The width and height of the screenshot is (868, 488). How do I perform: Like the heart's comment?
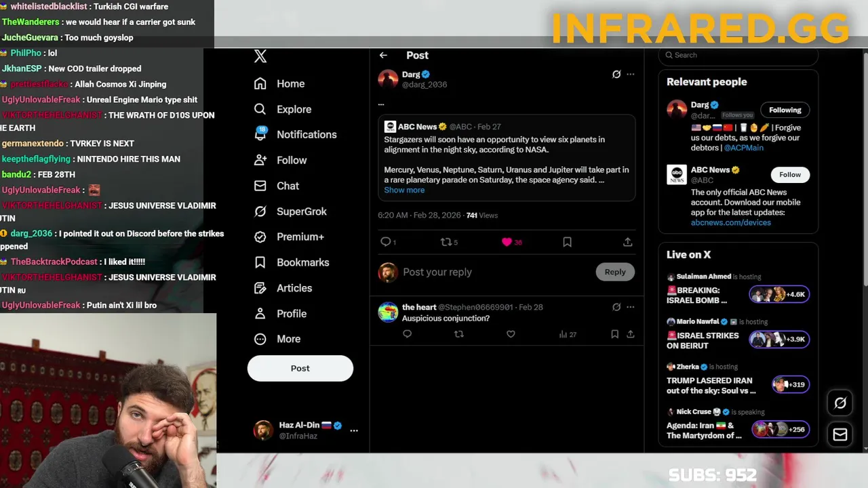(511, 334)
